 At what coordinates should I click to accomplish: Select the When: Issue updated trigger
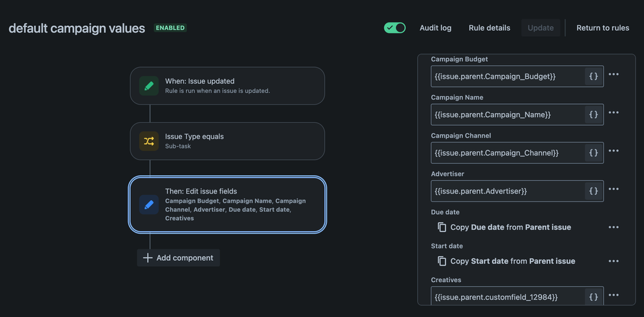tap(228, 86)
